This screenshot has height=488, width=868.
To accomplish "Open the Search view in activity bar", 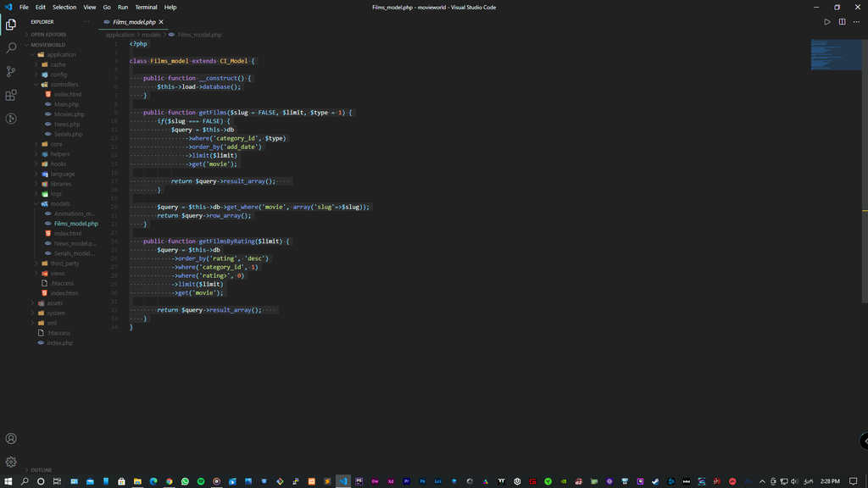I will (x=10, y=48).
